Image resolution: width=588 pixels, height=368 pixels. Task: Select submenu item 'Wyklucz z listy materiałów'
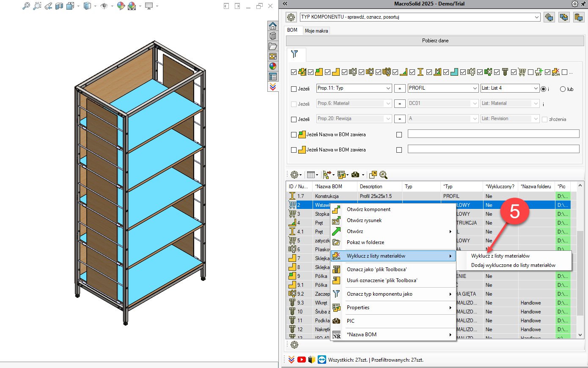tap(514, 256)
